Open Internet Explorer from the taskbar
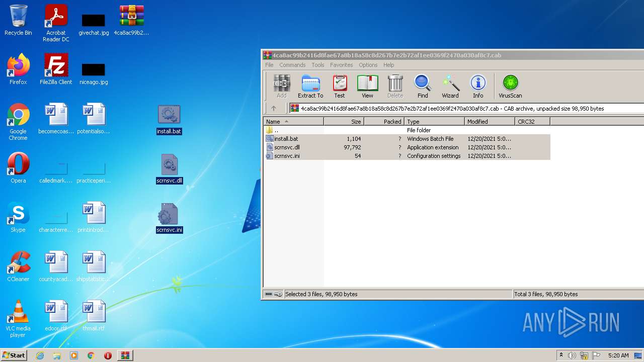Screen dimensions: 644x362 [x=40, y=355]
